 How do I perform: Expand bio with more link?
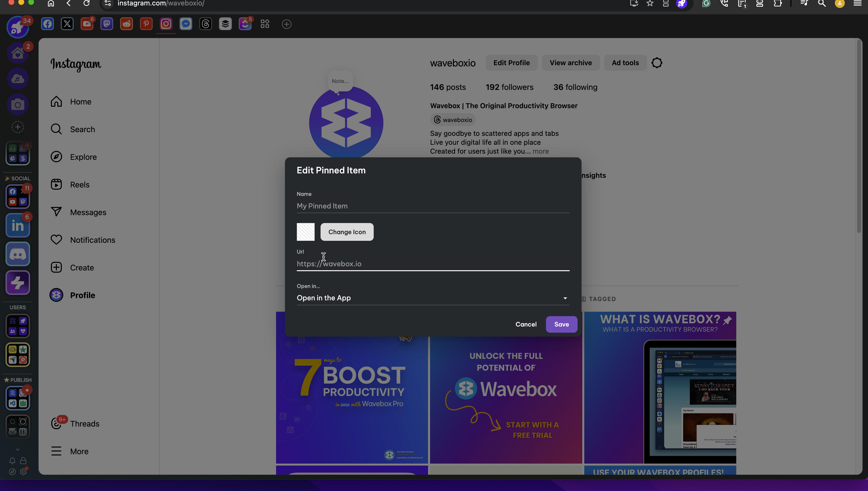541,151
